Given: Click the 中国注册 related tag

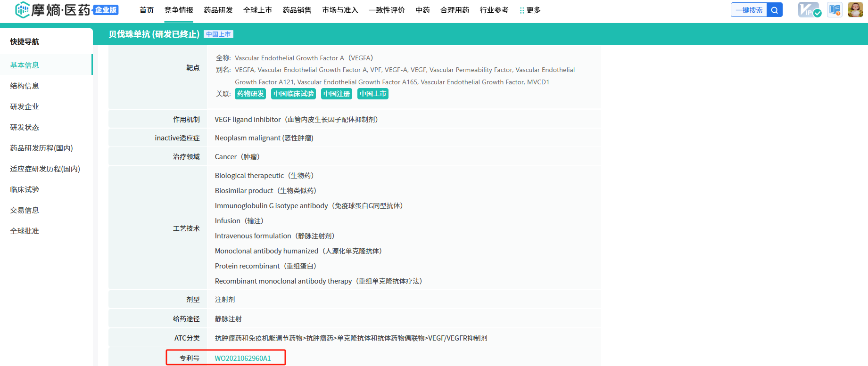Looking at the screenshot, I should click(337, 94).
